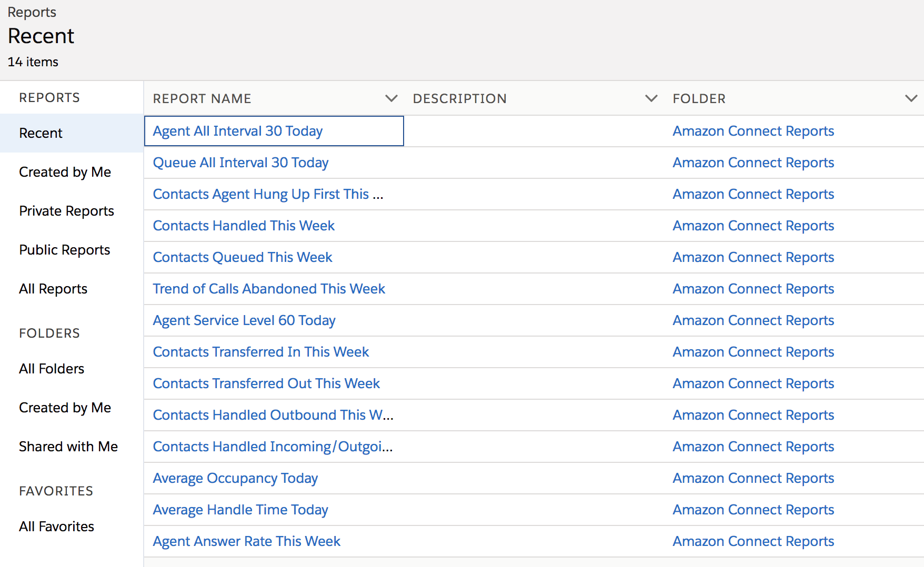The image size is (924, 567).
Task: Open Created by Me under Folders
Action: click(x=65, y=408)
